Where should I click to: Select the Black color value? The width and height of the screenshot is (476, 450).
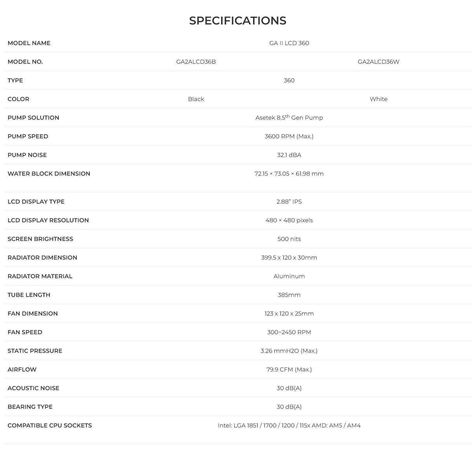[x=196, y=99]
